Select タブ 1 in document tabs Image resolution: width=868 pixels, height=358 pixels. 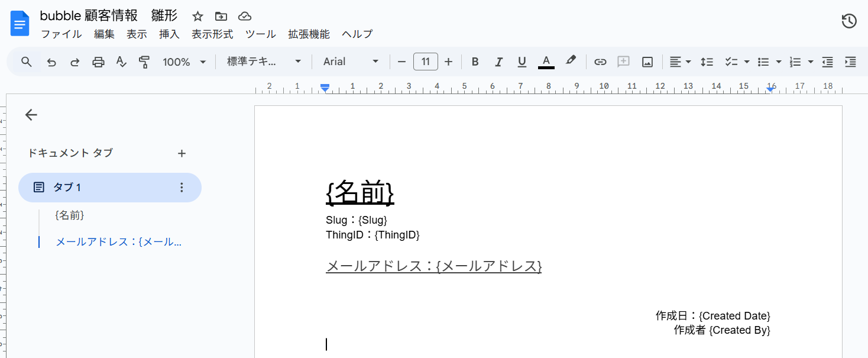109,188
